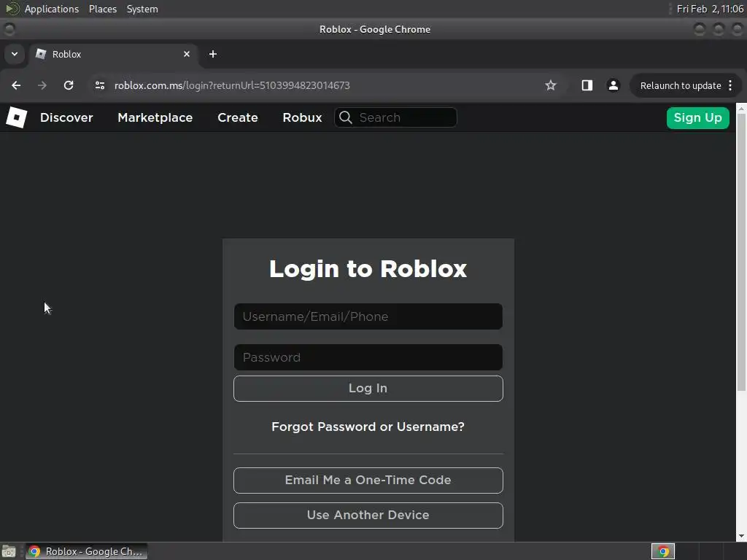This screenshot has height=560, width=747.
Task: Open the Applications menu
Action: tap(52, 9)
